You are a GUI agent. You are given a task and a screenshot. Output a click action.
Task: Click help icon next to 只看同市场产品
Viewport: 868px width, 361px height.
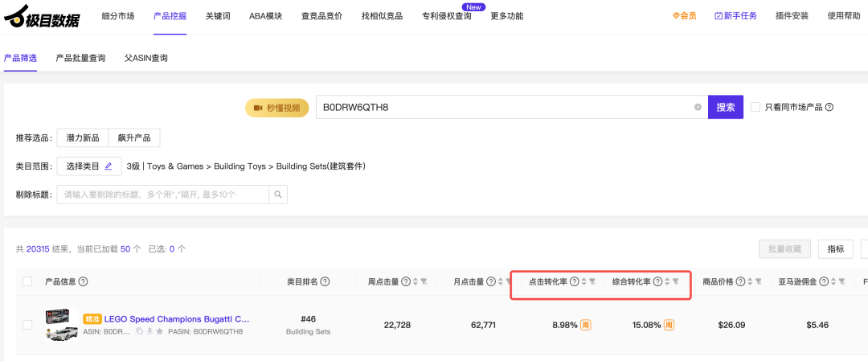[829, 108]
